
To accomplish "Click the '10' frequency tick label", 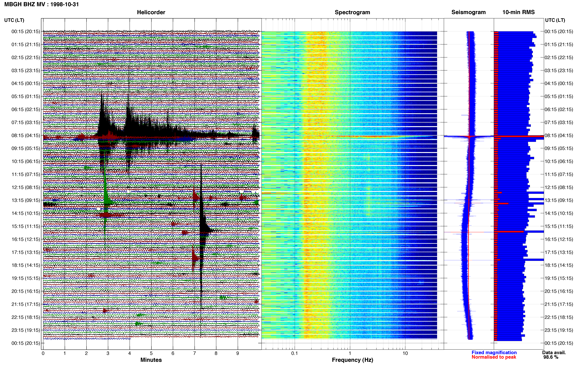I will coord(405,353).
